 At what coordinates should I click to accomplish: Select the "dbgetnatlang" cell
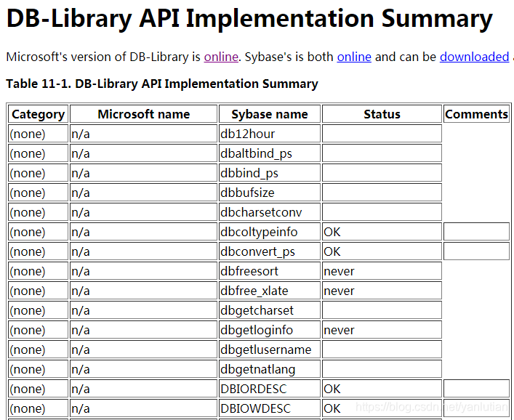(270, 369)
